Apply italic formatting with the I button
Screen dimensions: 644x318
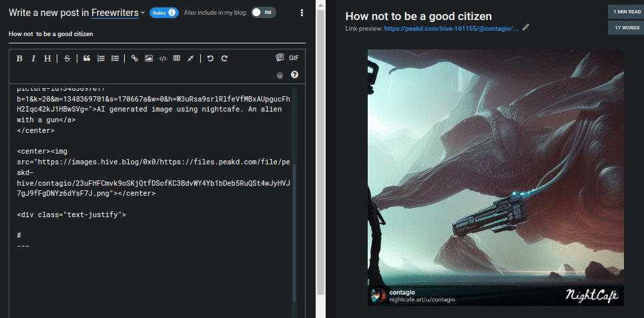pyautogui.click(x=33, y=58)
